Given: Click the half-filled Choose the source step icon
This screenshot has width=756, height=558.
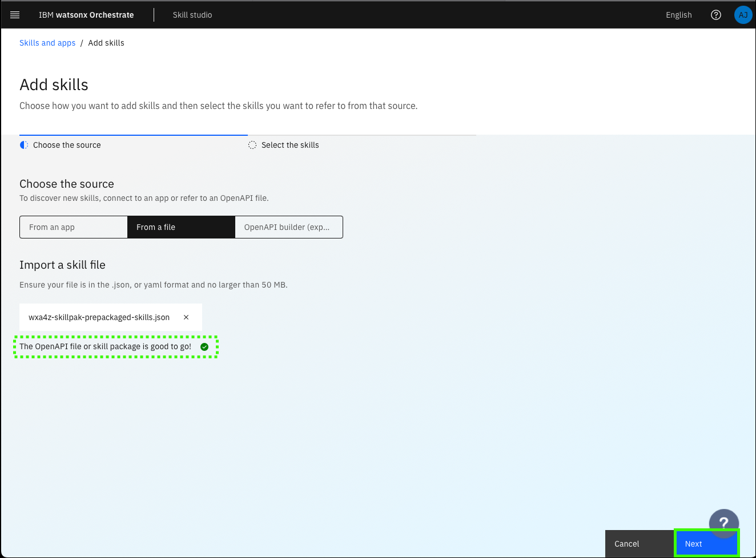Looking at the screenshot, I should point(24,145).
